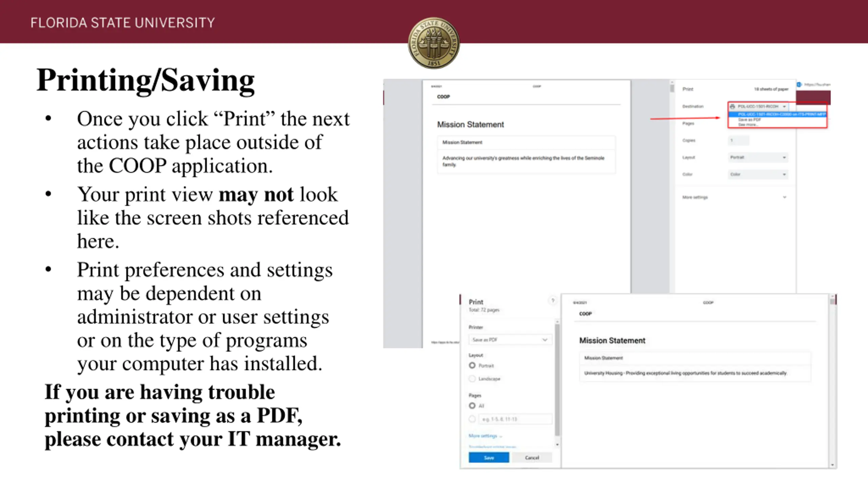Click the blue browser tab favicon icon
Screen dimensions: 868x488
point(799,84)
